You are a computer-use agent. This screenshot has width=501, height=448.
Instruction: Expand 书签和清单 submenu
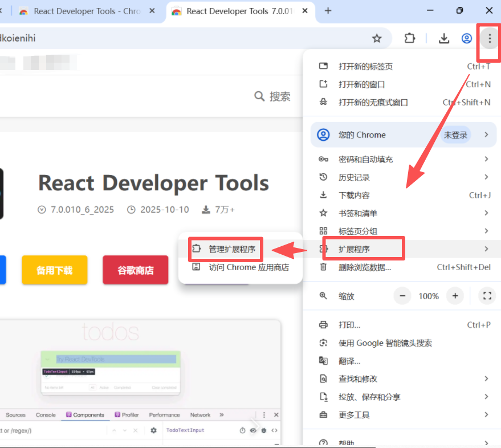click(x=402, y=213)
